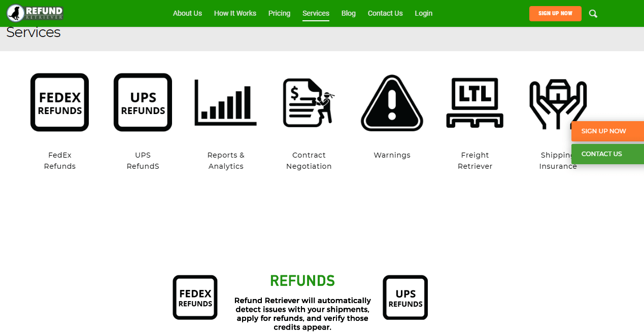The image size is (644, 333).
Task: Open the Reports & Analytics bar chart icon
Action: 226,102
